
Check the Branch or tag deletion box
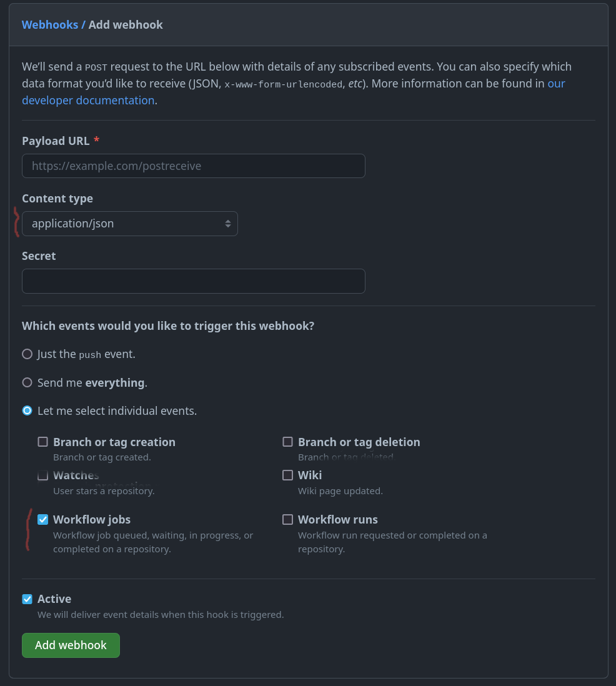click(x=287, y=442)
